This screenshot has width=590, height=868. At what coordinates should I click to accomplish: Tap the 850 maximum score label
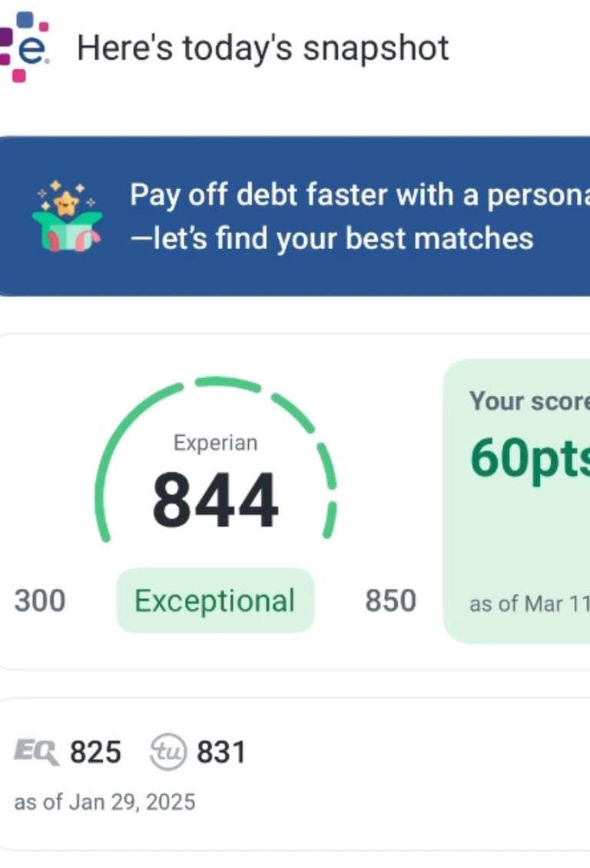coord(390,600)
